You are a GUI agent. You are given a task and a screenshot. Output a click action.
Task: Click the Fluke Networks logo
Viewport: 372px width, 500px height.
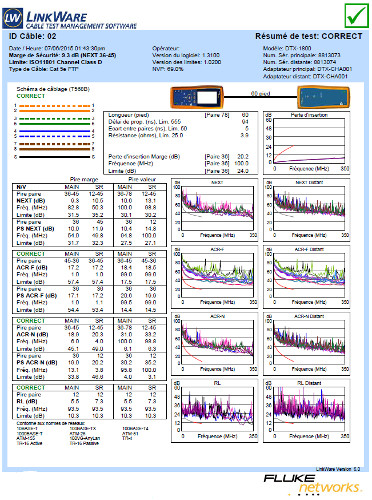pos(312,484)
